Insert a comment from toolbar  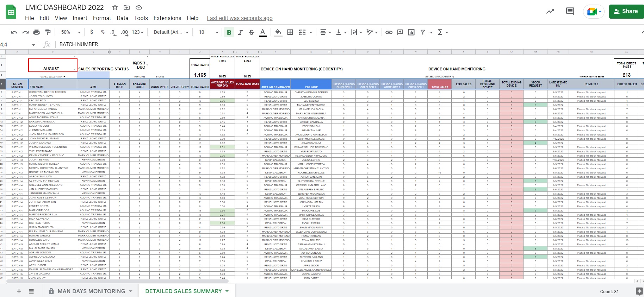point(400,32)
